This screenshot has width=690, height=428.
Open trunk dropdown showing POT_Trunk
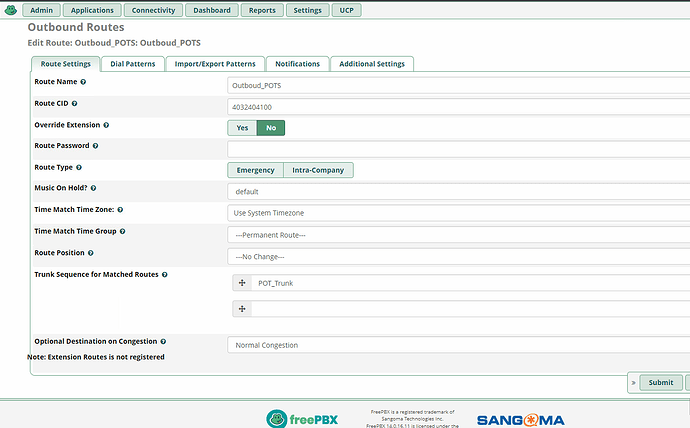pyautogui.click(x=471, y=283)
